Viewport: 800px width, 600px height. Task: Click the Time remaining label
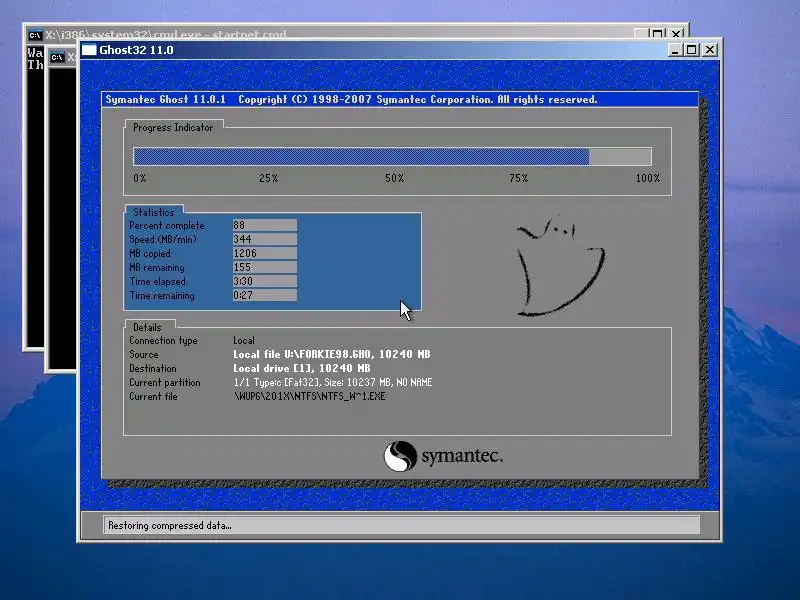coord(162,295)
